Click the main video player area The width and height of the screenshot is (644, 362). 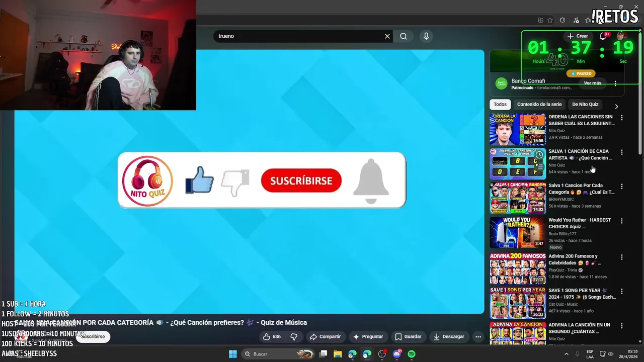point(249,182)
